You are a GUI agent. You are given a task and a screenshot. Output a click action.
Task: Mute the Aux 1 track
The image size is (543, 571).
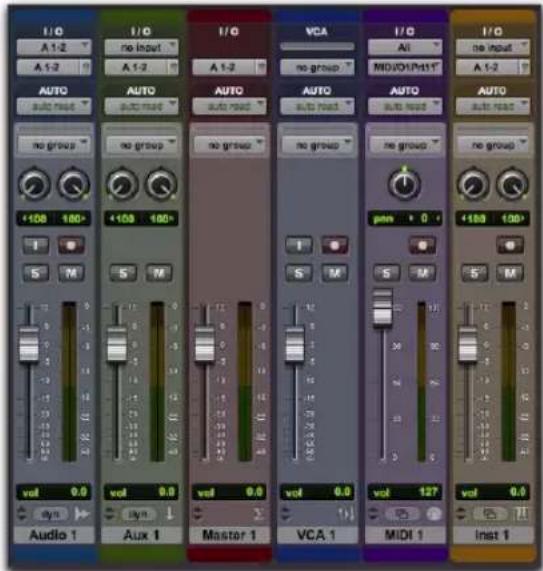pyautogui.click(x=159, y=273)
